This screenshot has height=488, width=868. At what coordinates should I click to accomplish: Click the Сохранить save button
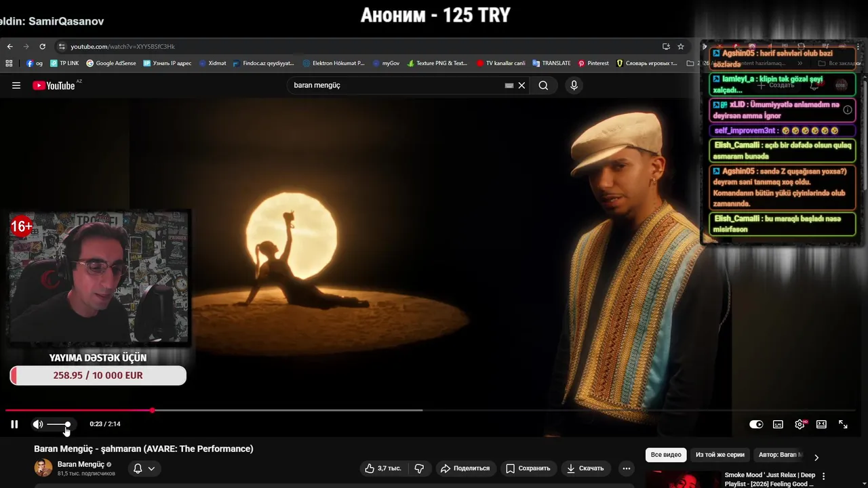528,468
